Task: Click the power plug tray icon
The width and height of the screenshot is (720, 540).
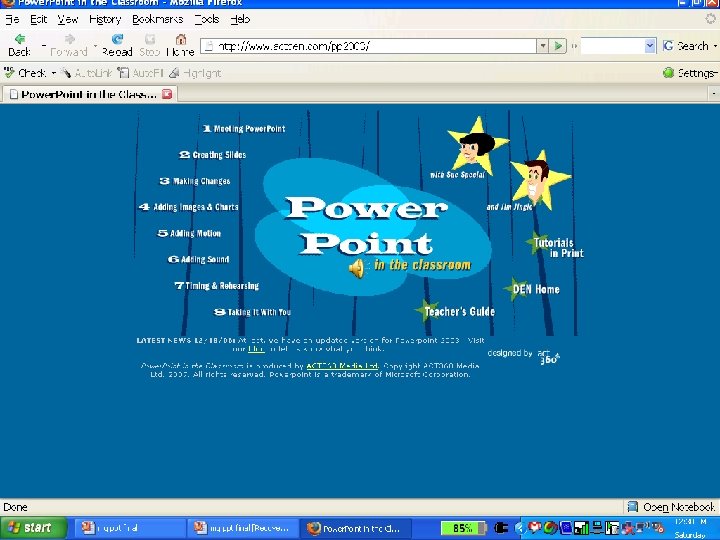Action: coord(501,528)
